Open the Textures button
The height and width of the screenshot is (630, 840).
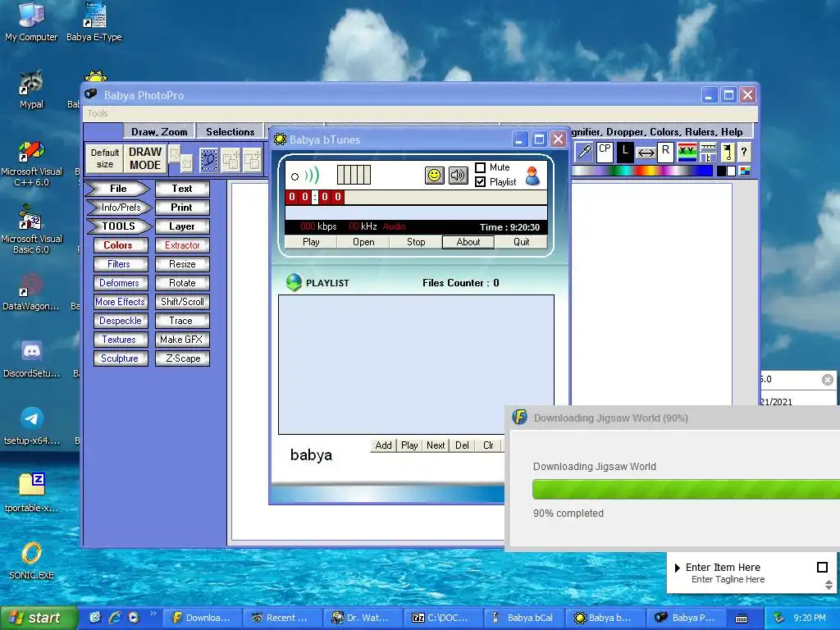[121, 339]
